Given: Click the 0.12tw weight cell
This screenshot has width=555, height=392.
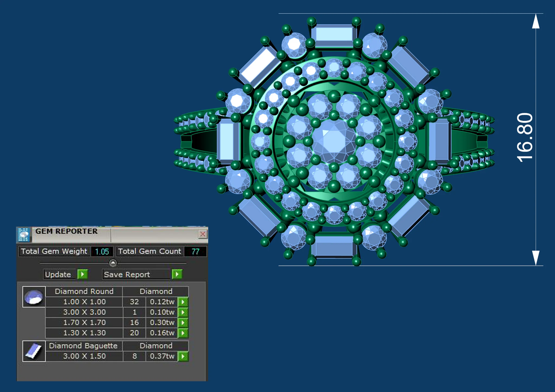Looking at the screenshot, I should [162, 302].
